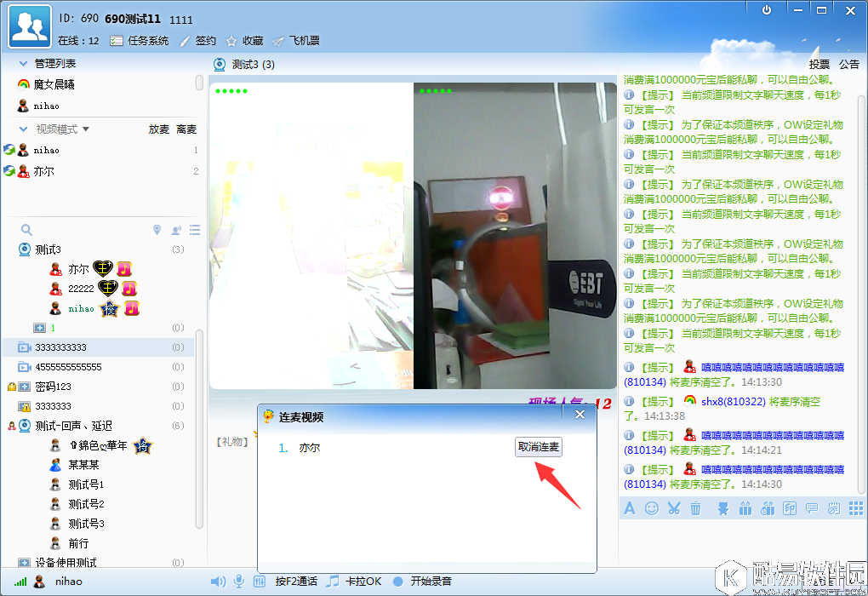Click the audio mixer icon in status bar
Screen dimensions: 868x596
(x=260, y=582)
